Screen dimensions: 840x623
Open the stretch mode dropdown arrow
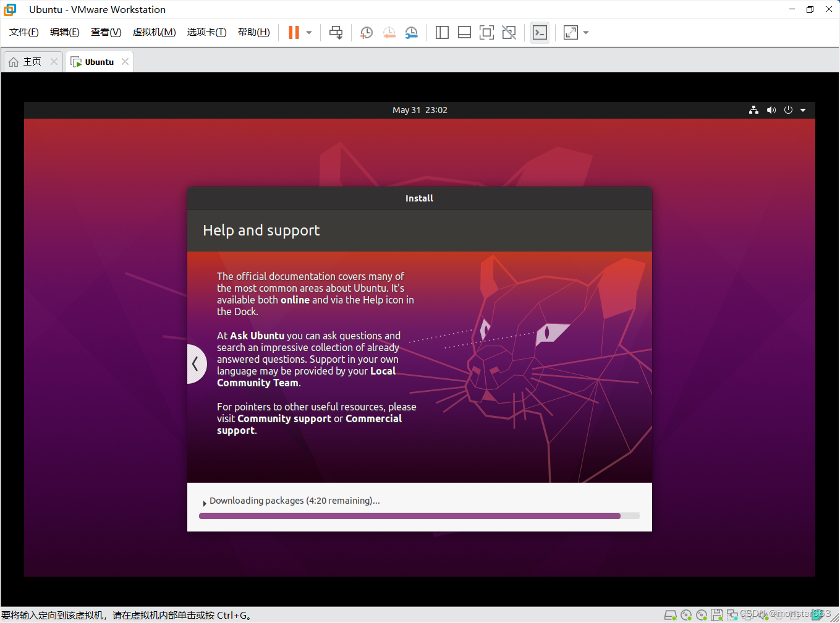(585, 32)
